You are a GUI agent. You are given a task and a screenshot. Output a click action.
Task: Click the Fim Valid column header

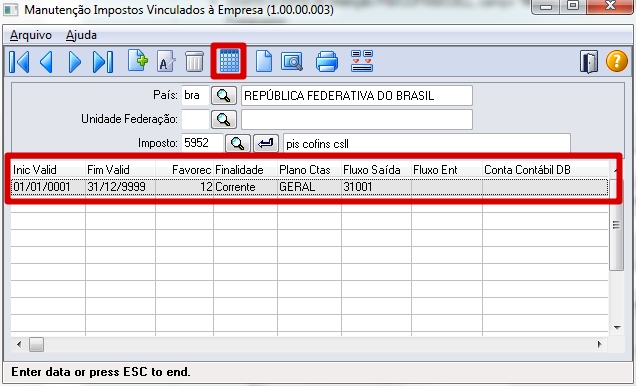pos(120,169)
